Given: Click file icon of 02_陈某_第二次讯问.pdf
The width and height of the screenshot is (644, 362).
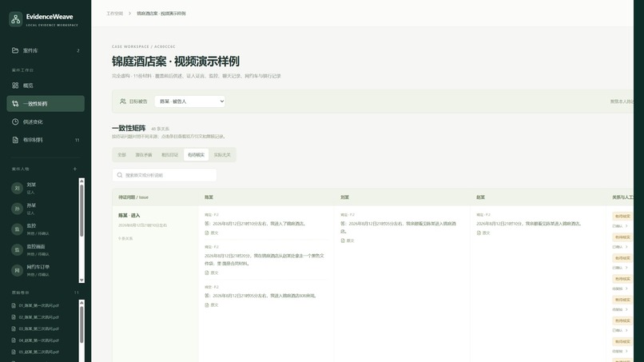Looking at the screenshot, I should tap(14, 317).
